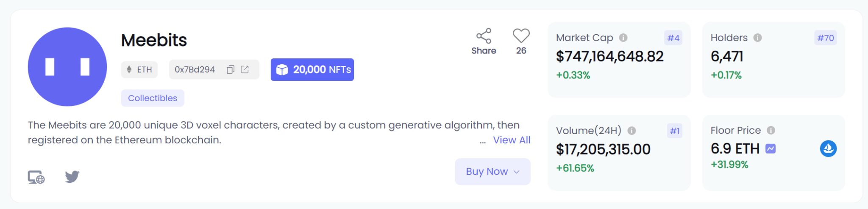Viewport: 868px width, 209px height.
Task: Click the #70 holders rank badge
Action: coord(825,38)
